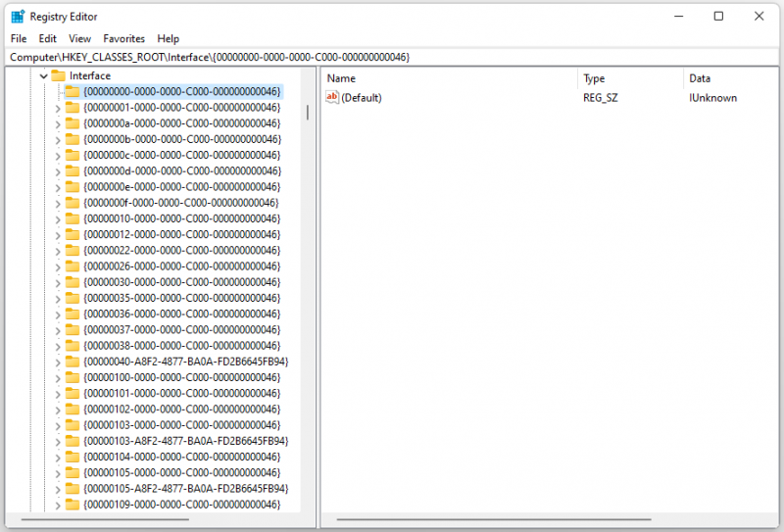Click folder icon of {00000104-0000-0000-C000-000000000046}
The width and height of the screenshot is (784, 532).
73,457
